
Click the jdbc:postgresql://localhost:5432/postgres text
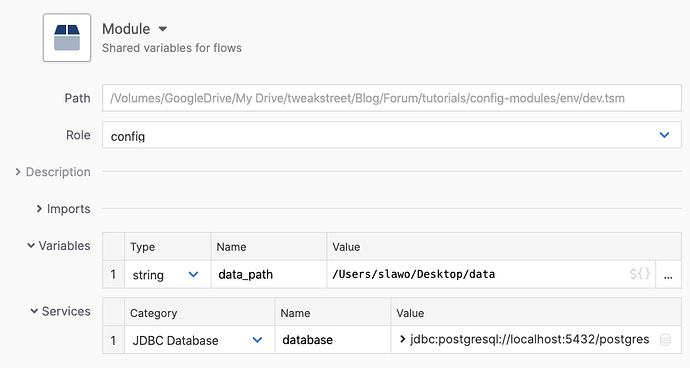point(530,339)
